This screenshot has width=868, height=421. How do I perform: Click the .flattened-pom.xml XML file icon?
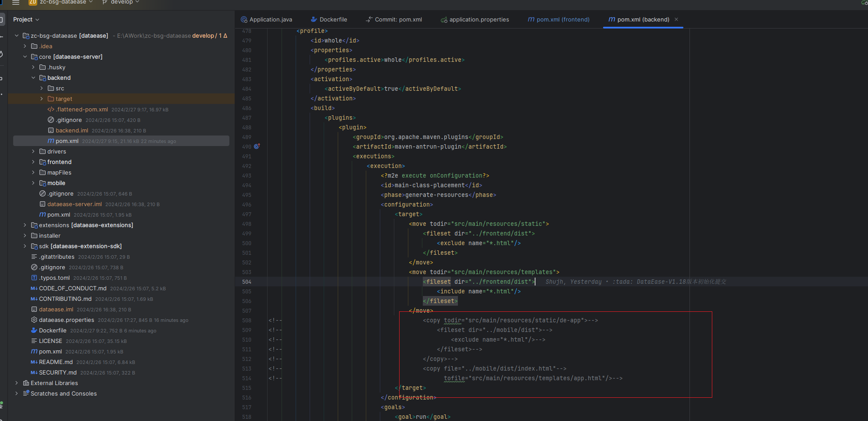point(51,109)
